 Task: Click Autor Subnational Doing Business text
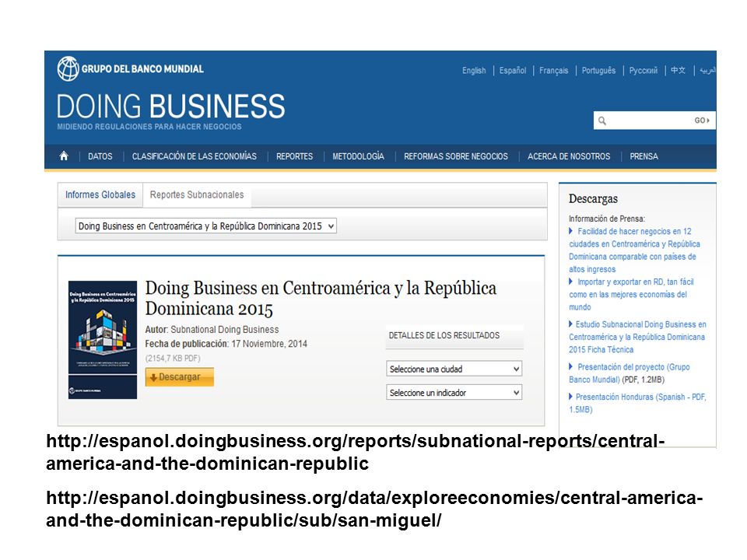(212, 330)
